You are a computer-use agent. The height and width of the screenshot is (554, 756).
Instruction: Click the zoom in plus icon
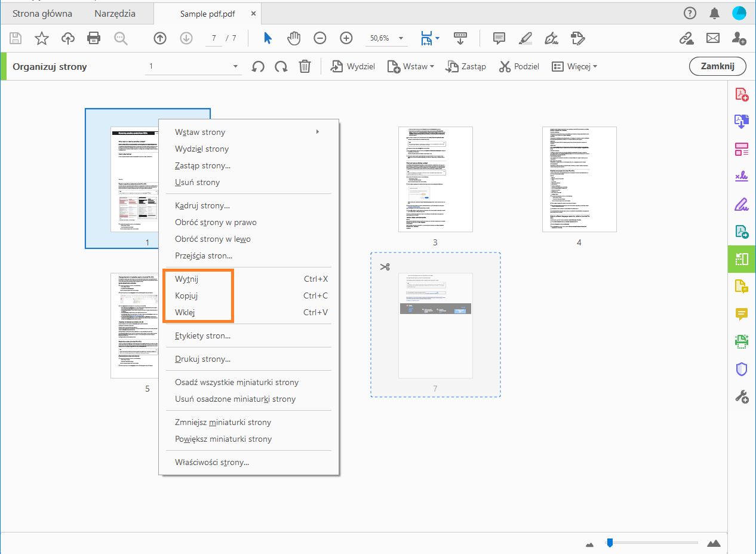tap(346, 38)
